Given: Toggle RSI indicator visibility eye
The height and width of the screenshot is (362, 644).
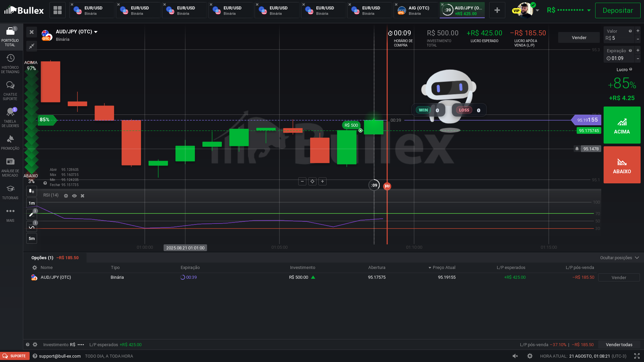Looking at the screenshot, I should 74,196.
